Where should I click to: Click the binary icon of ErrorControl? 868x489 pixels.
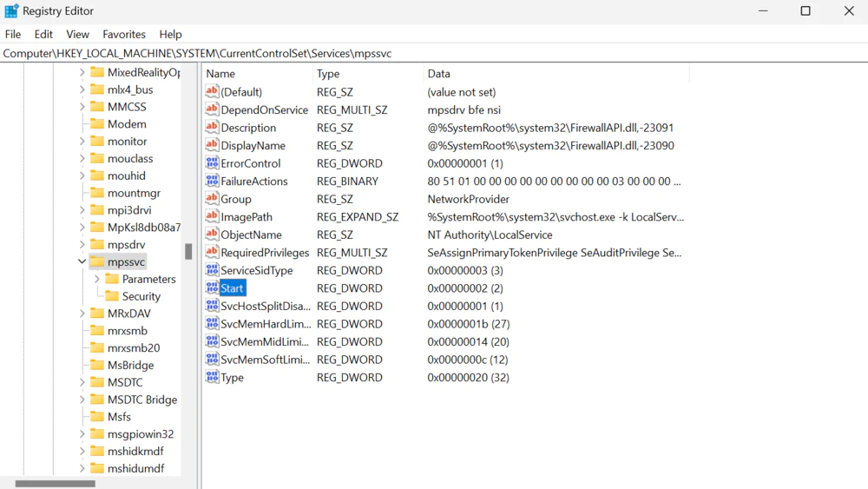click(212, 162)
